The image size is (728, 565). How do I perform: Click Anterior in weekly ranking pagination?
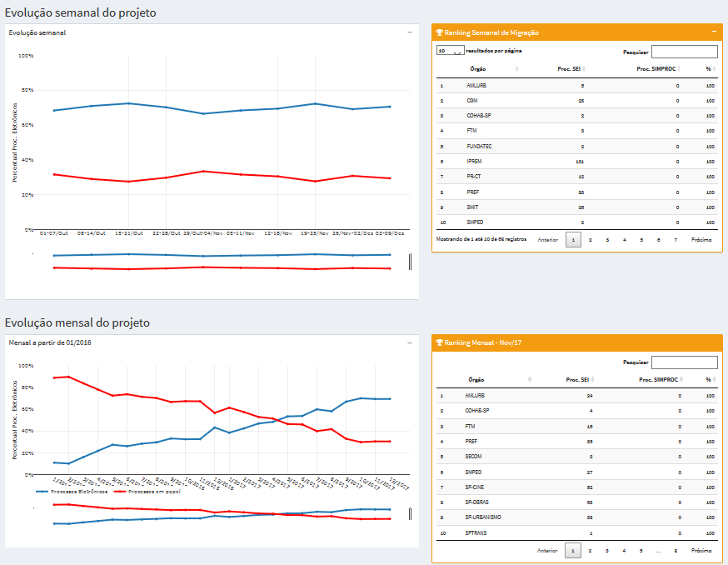[548, 240]
